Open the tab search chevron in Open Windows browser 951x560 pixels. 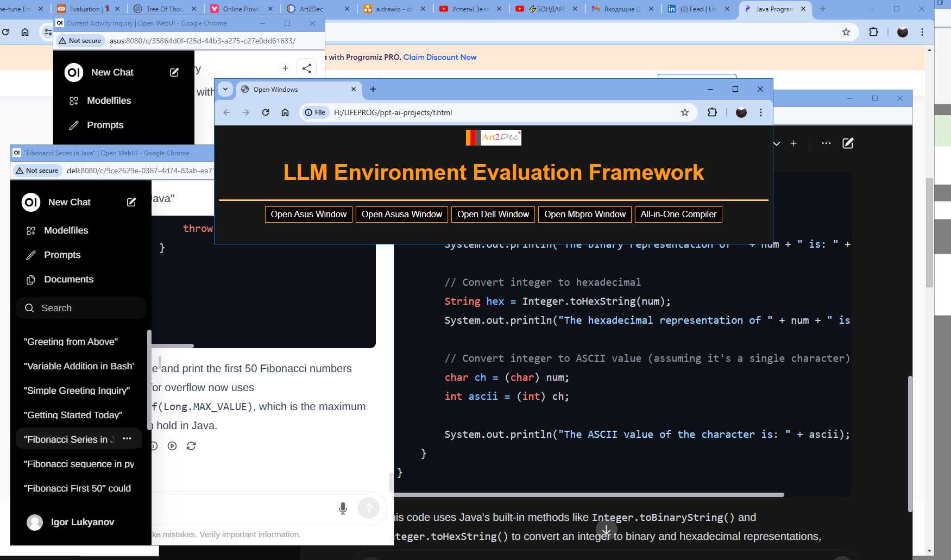coord(225,89)
